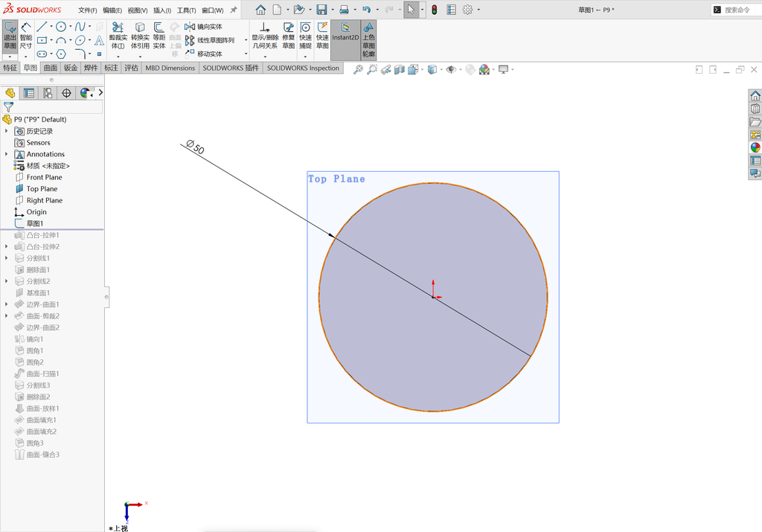
Task: Open the 编辑(E) menu
Action: [x=112, y=10]
